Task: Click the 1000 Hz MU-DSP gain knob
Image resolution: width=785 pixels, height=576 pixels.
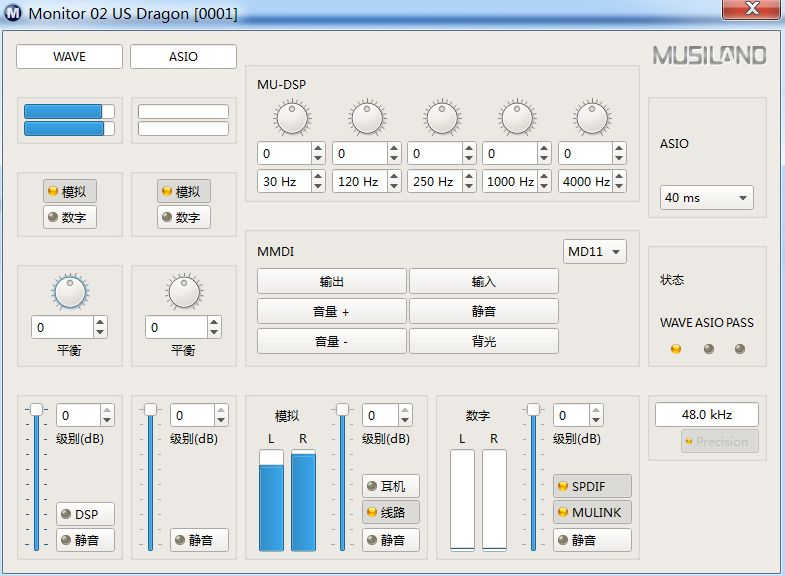Action: point(517,119)
